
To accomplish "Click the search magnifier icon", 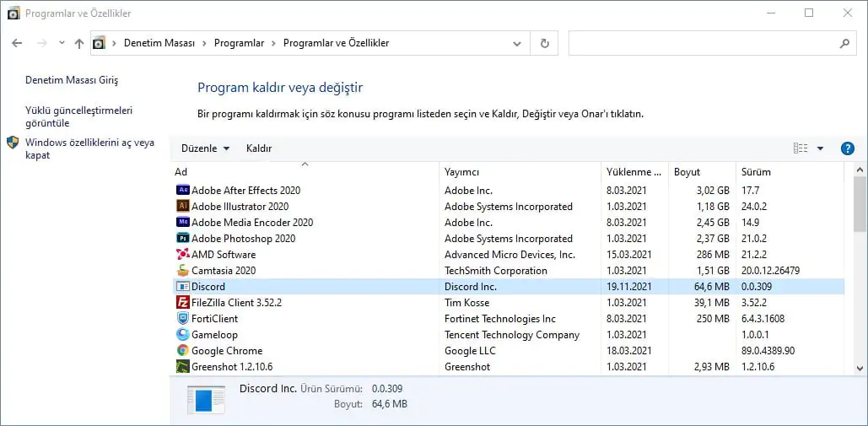I will (844, 43).
